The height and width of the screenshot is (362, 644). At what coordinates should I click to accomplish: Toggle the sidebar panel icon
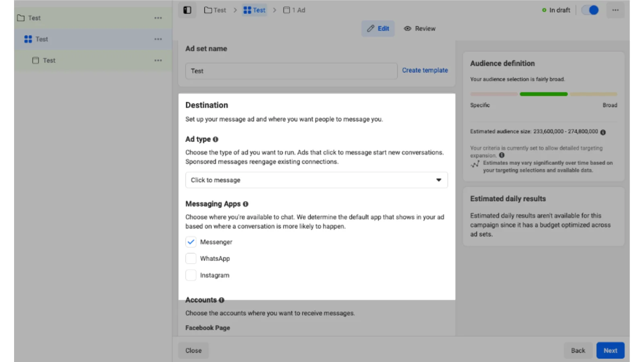[187, 10]
